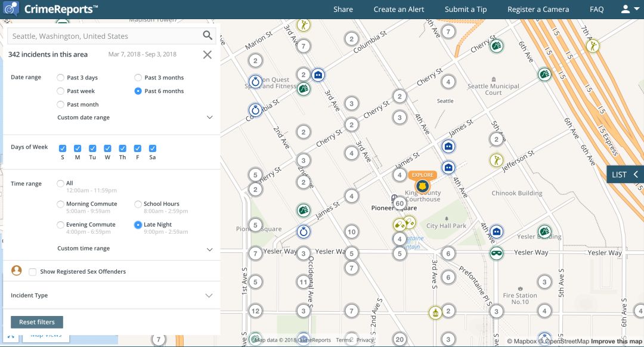Click the Reset filters button
This screenshot has height=347, width=644.
[37, 322]
